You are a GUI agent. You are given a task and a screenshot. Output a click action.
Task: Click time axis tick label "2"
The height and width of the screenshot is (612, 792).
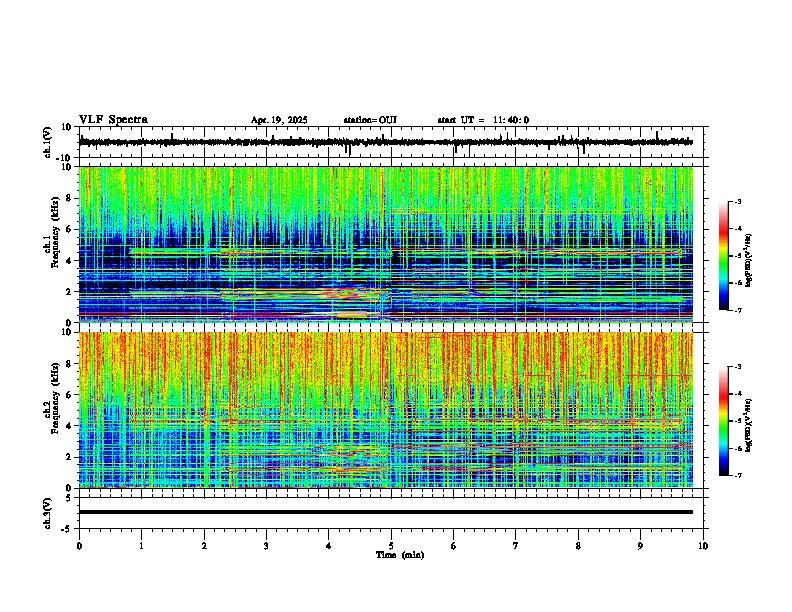tap(204, 546)
